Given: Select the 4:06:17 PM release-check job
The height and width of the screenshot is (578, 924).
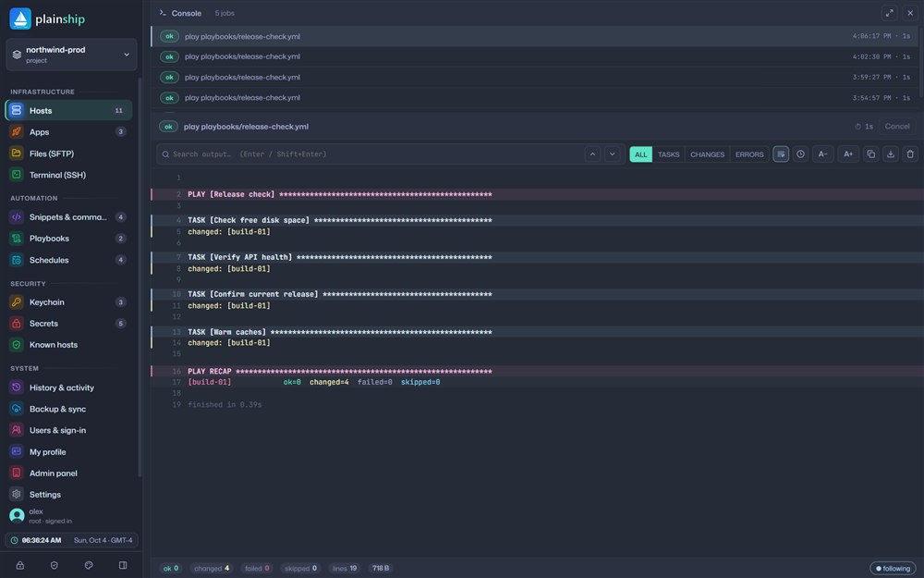Looking at the screenshot, I should click(535, 36).
